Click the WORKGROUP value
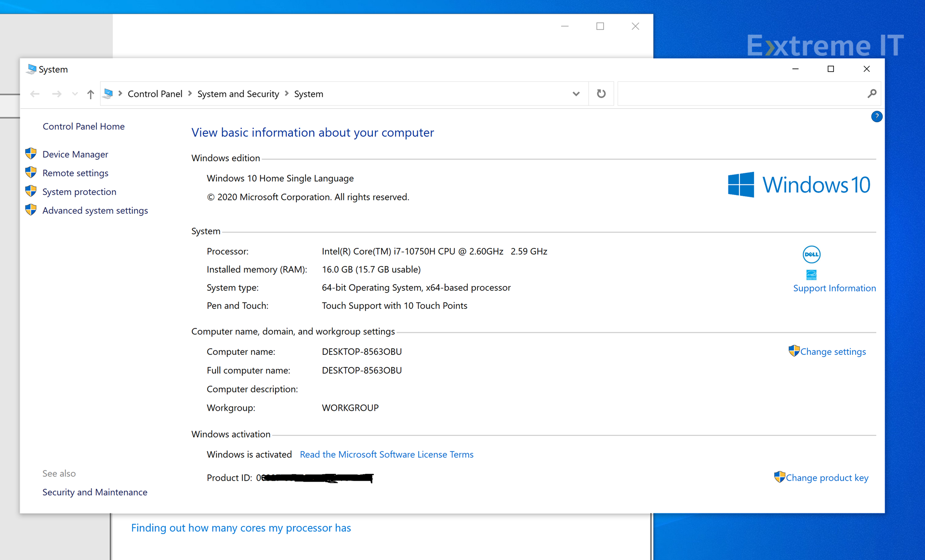The width and height of the screenshot is (925, 560). [x=350, y=408]
